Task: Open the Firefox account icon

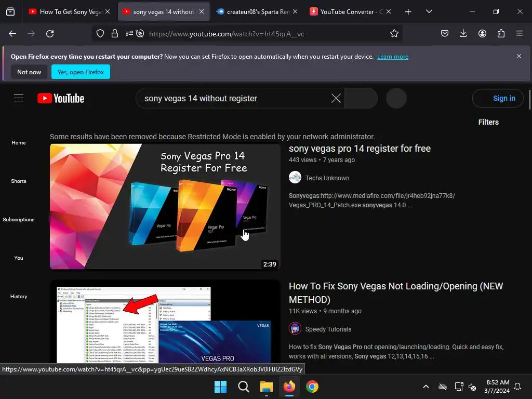Action: (x=482, y=34)
